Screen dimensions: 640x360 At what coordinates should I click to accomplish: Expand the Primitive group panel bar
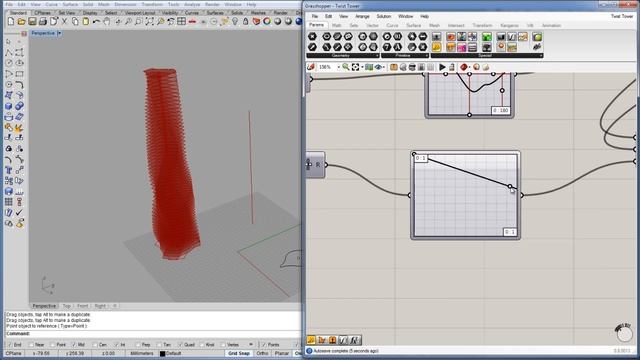(x=405, y=56)
